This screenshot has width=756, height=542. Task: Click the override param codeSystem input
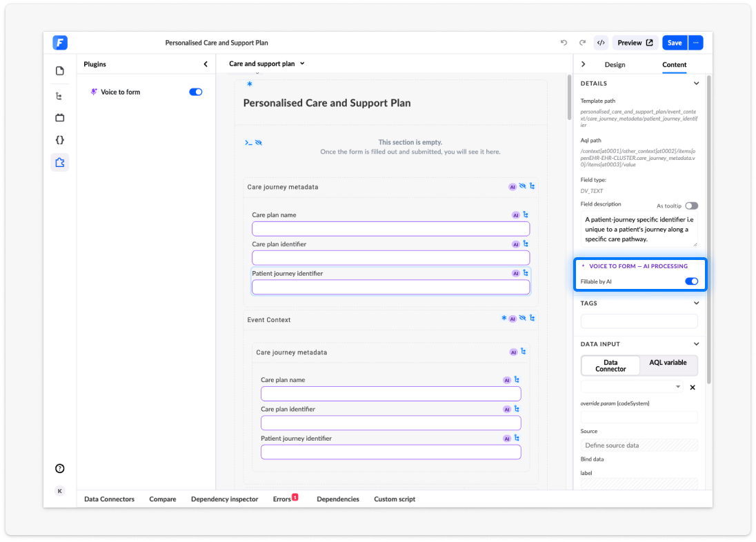pos(639,416)
